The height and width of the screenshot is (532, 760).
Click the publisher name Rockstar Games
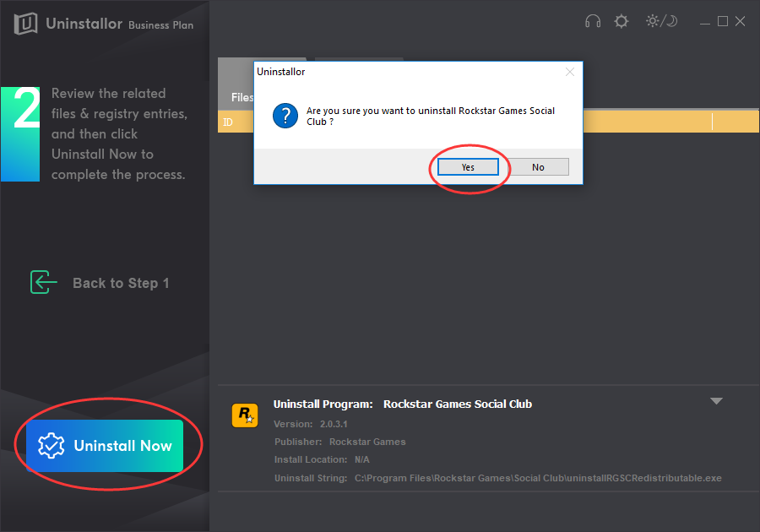pyautogui.click(x=367, y=442)
